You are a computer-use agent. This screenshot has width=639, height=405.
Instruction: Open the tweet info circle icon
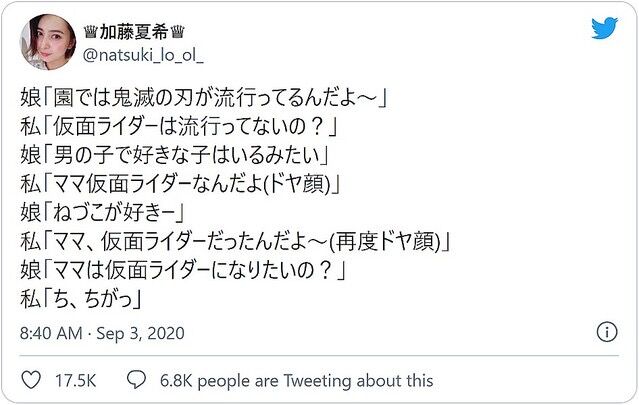(605, 332)
